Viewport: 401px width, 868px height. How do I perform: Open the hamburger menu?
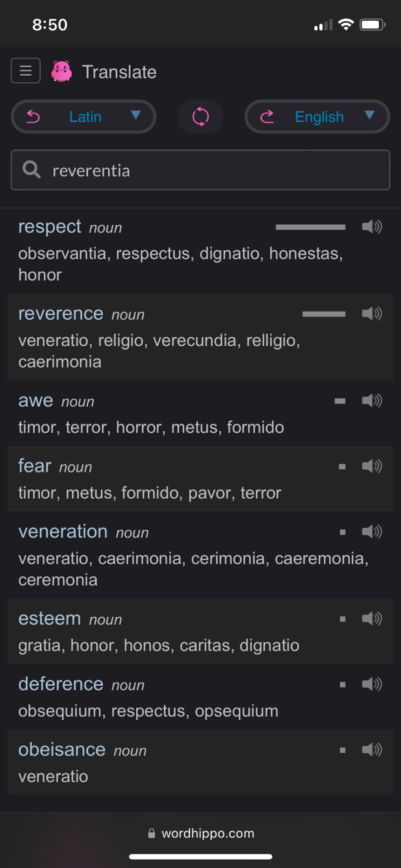point(26,71)
